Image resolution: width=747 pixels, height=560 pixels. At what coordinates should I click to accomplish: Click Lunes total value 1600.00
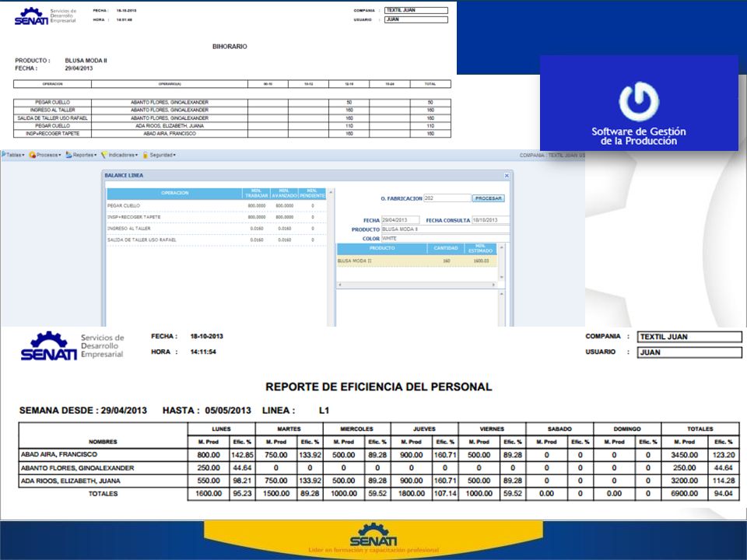209,494
